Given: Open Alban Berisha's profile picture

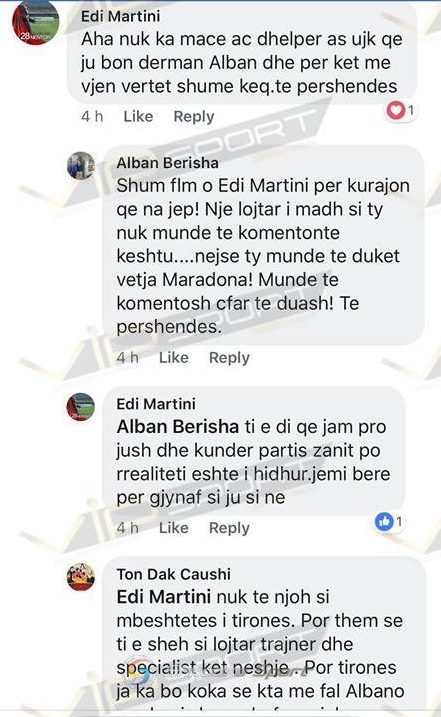Looking at the screenshot, I should tap(81, 166).
